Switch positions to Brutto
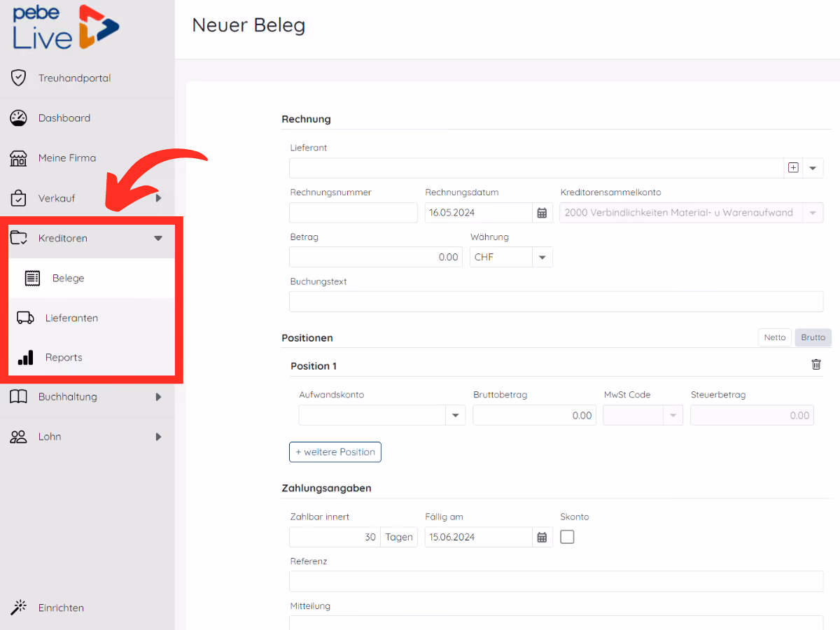The height and width of the screenshot is (630, 840). click(813, 337)
